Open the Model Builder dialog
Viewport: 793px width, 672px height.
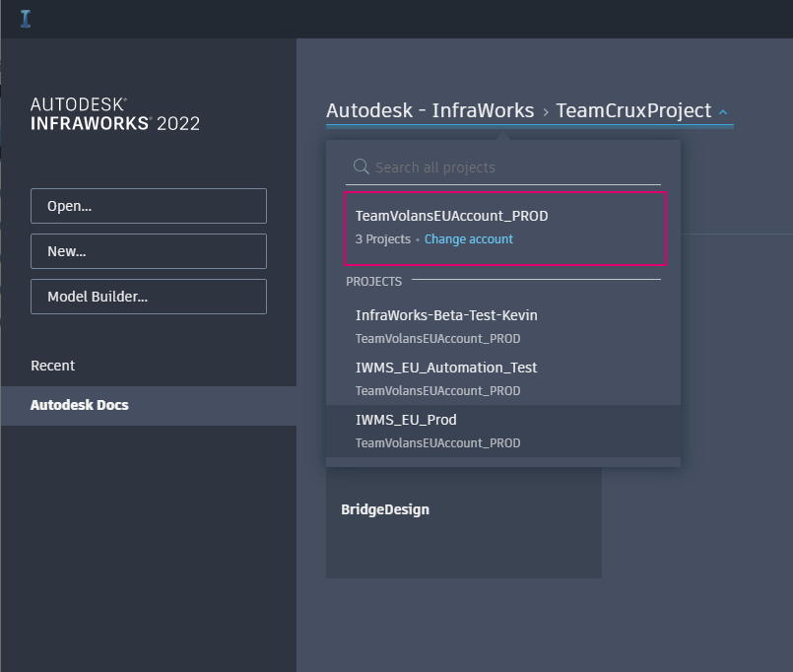[x=148, y=296]
